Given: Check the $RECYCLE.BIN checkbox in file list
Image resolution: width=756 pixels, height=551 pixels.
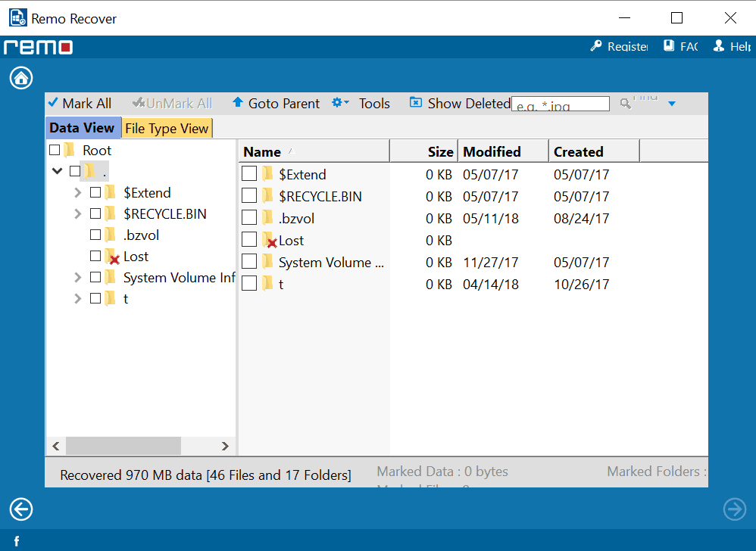Looking at the screenshot, I should click(x=249, y=195).
